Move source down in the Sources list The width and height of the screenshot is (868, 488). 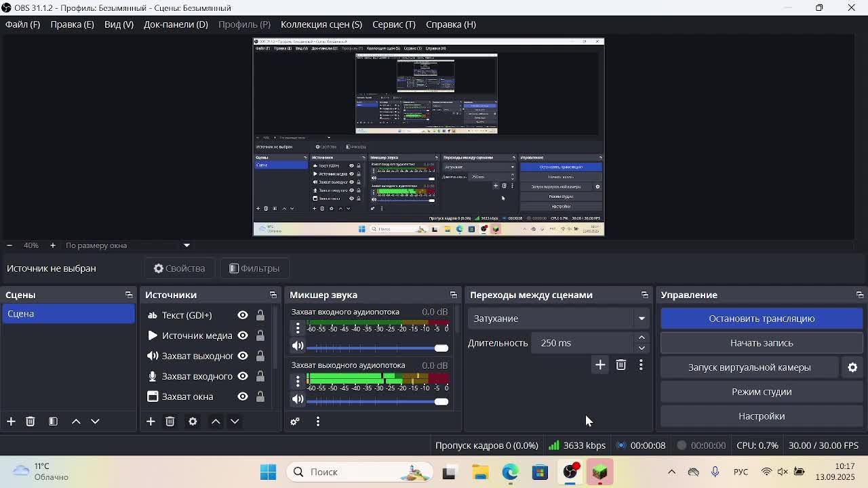[x=235, y=422]
